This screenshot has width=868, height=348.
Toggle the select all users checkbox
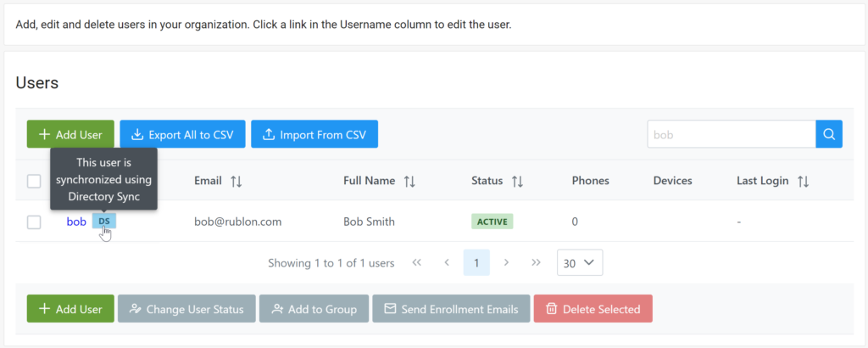click(34, 181)
